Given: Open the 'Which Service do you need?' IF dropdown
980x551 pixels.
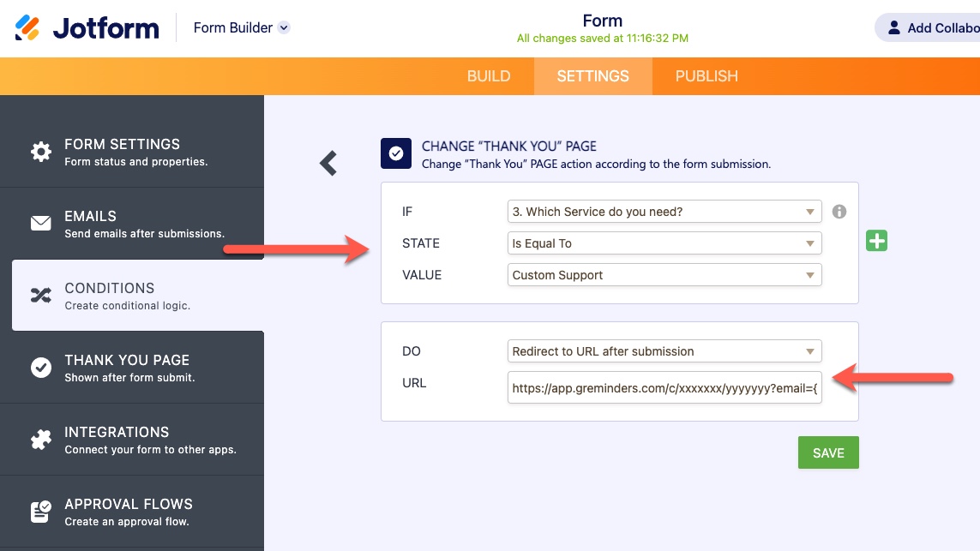Looking at the screenshot, I should [664, 212].
